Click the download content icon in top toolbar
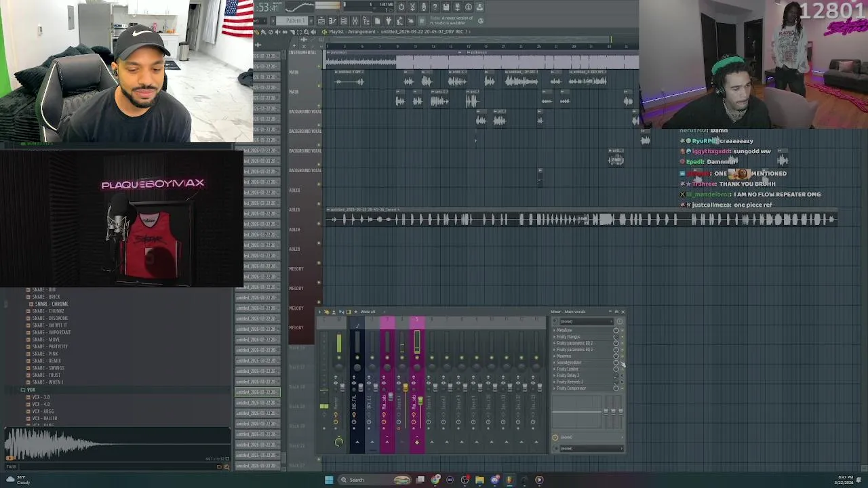 [479, 7]
